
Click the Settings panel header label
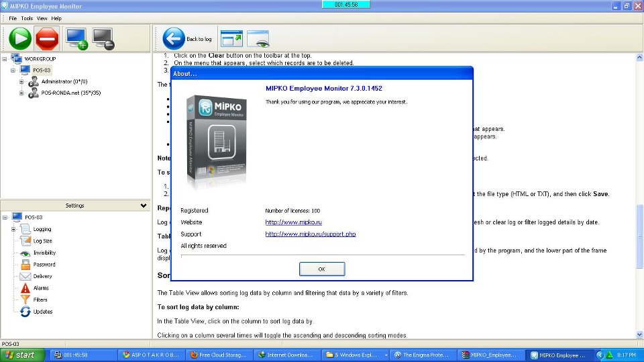[x=74, y=206]
